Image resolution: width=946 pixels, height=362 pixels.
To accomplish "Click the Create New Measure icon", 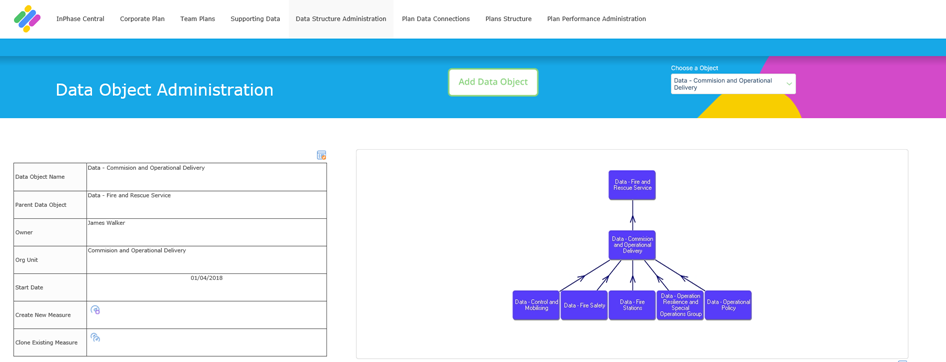I will [x=95, y=310].
